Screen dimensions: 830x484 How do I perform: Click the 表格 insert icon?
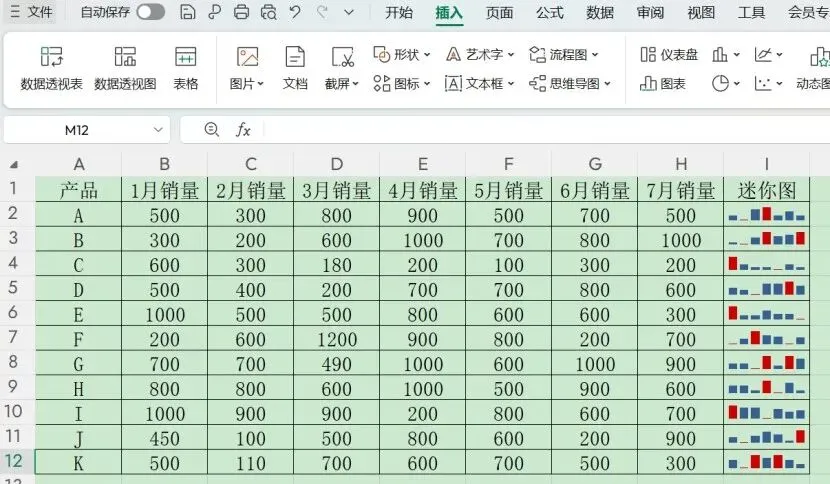(x=186, y=68)
